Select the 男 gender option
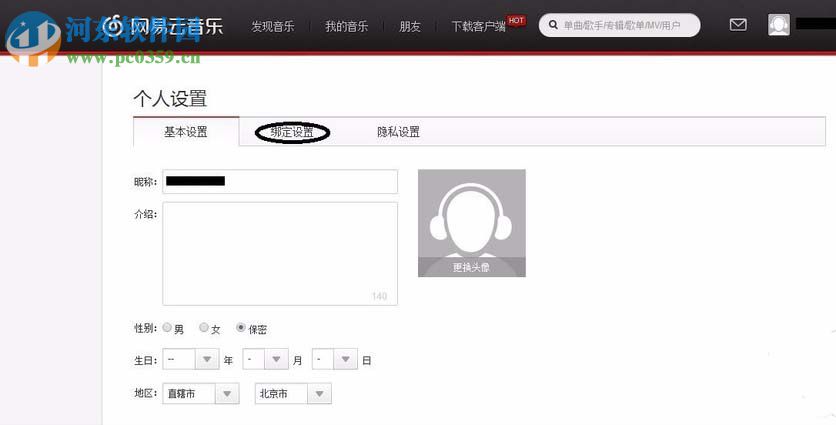The height and width of the screenshot is (425, 836). 167,327
